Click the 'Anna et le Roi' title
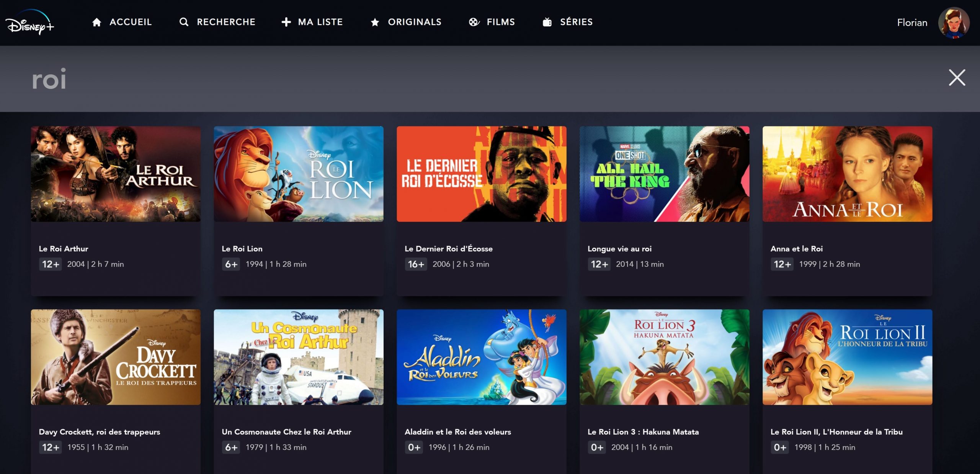980x474 pixels. tap(797, 249)
